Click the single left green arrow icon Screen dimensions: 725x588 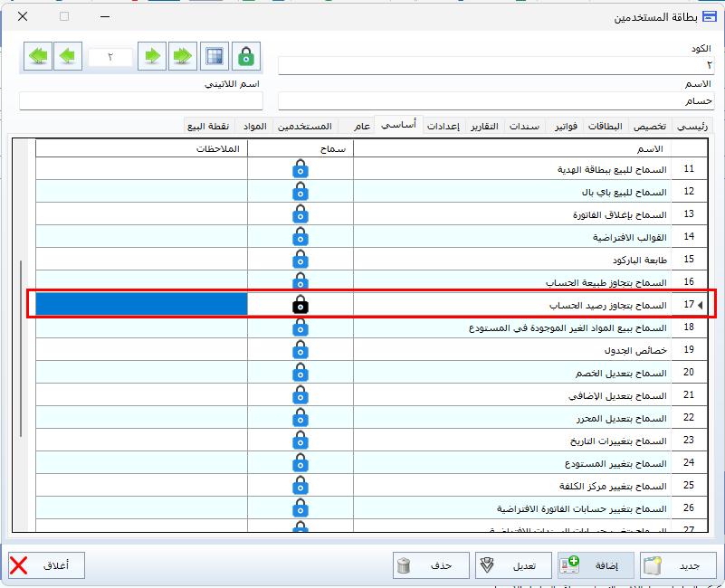click(67, 56)
